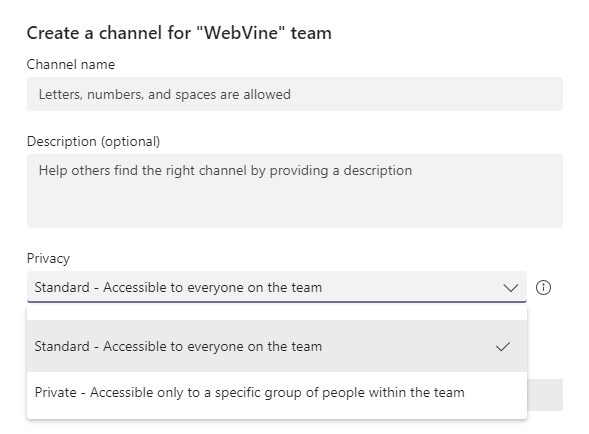Click the Channel name label
The width and height of the screenshot is (589, 434).
coord(71,65)
